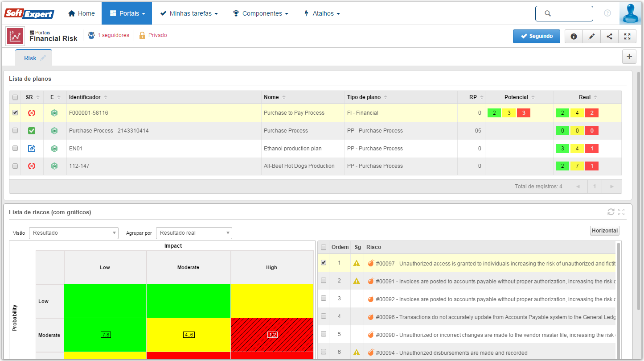Open the Visão Resultado dropdown
This screenshot has width=644, height=361.
pyautogui.click(x=74, y=233)
